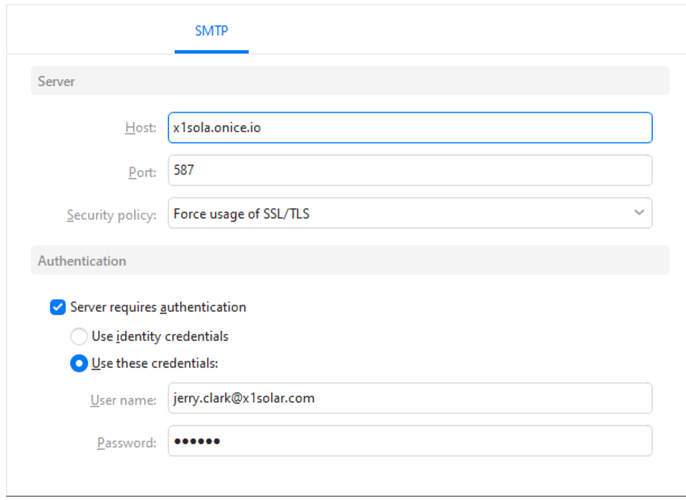Click the Server requires authentication label text
This screenshot has height=500, width=686.
[158, 307]
